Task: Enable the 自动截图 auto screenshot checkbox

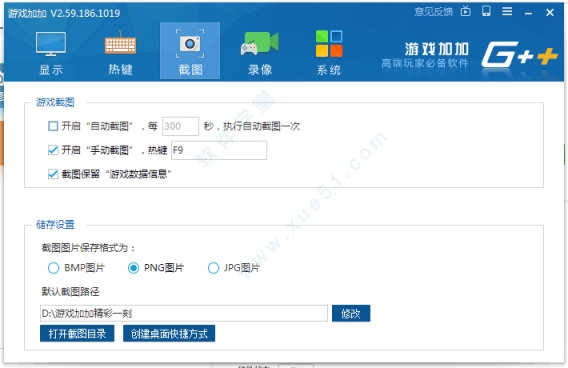Action: [x=53, y=126]
